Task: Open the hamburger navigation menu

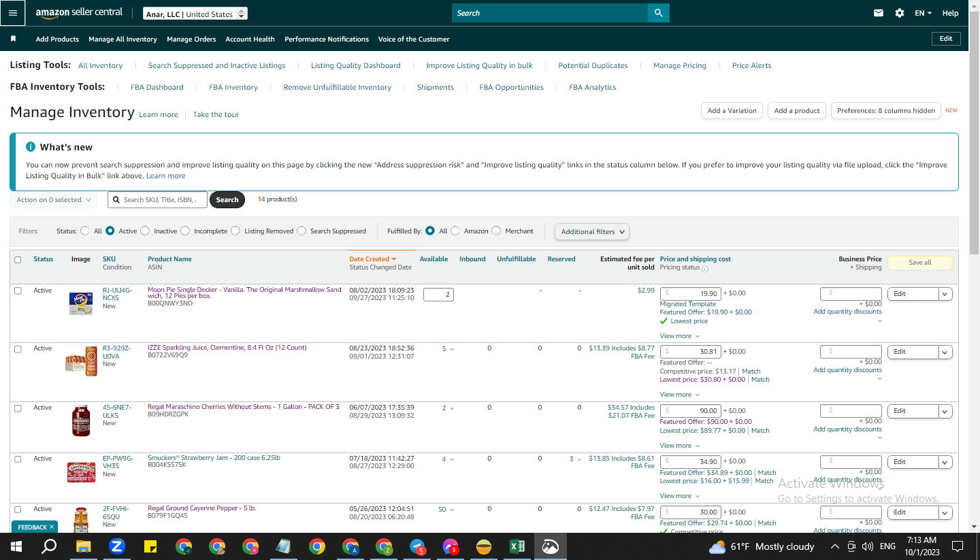Action: (x=13, y=13)
